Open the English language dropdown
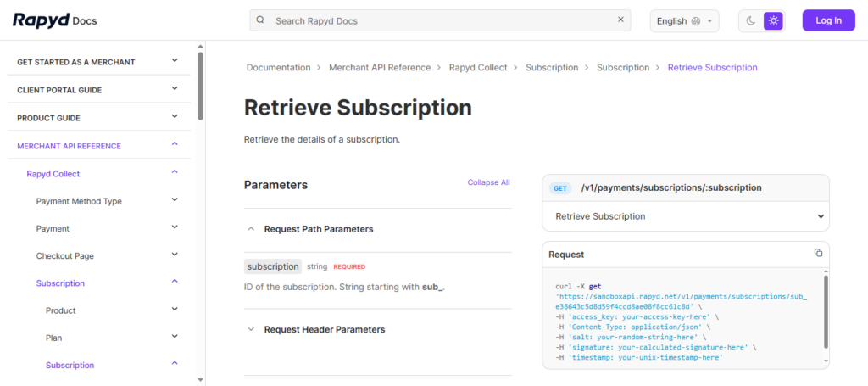 coord(684,21)
